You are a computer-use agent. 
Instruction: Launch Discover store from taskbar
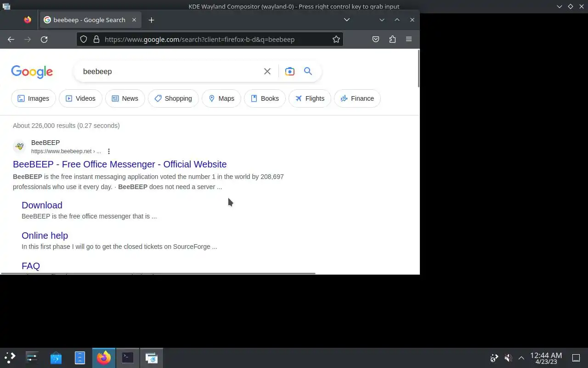[x=56, y=357]
